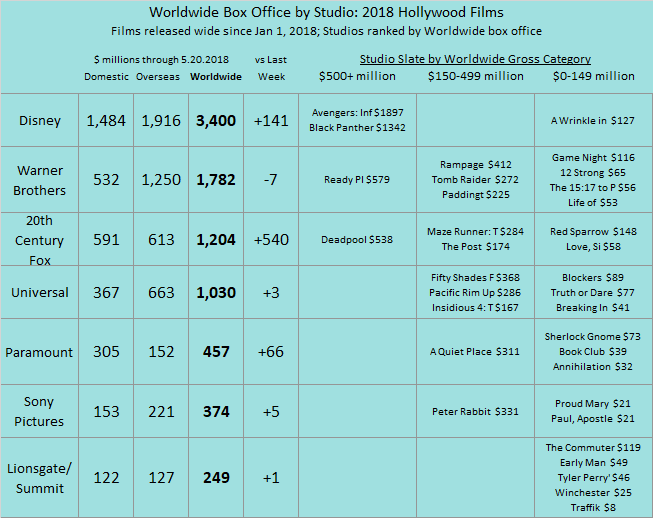
Task: Click the Disney studio name cell
Action: 40,120
